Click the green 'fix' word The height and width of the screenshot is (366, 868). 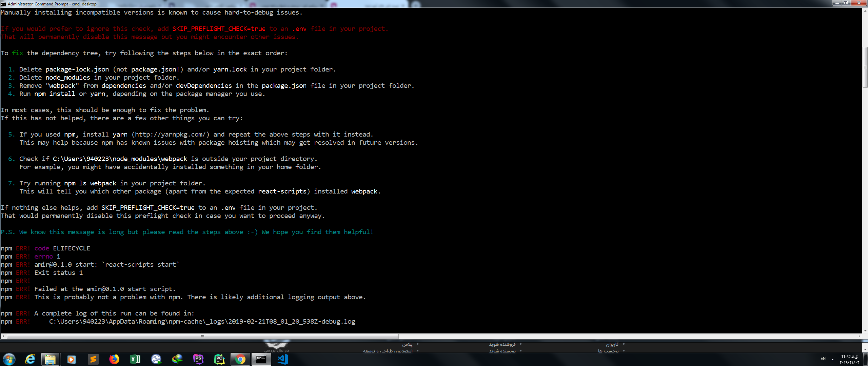pyautogui.click(x=18, y=53)
